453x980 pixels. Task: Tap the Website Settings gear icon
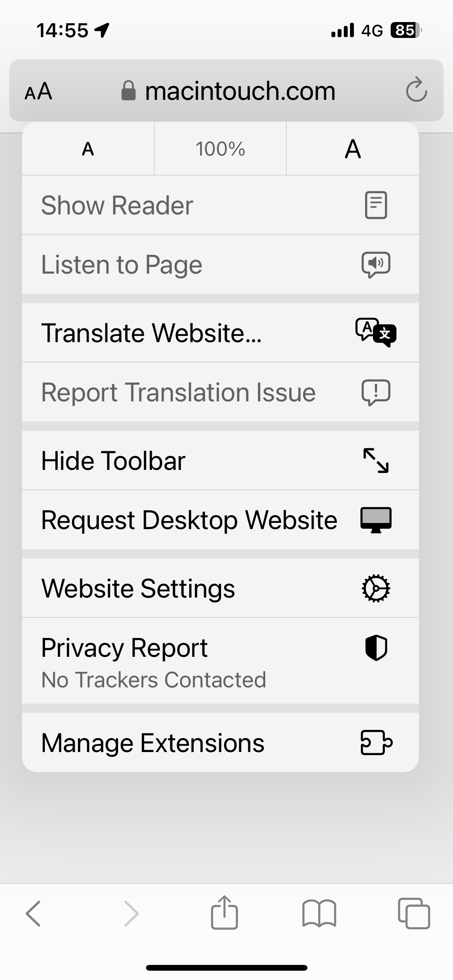(x=376, y=588)
